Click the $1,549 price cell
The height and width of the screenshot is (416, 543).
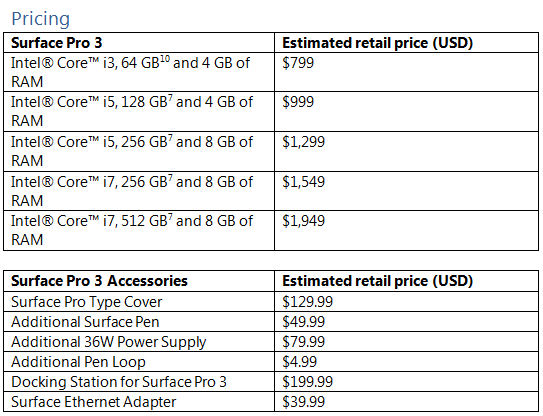(304, 182)
